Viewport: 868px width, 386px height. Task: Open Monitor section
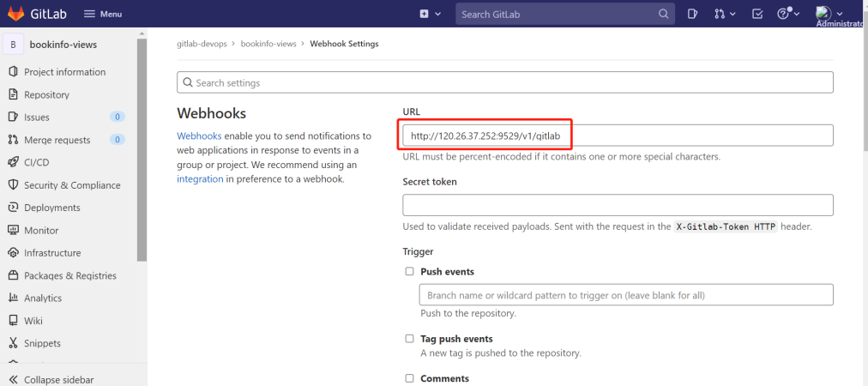[x=41, y=231]
